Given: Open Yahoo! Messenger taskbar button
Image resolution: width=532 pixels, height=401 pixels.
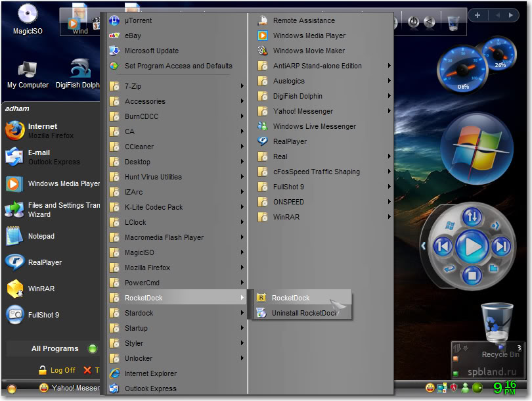Looking at the screenshot, I should (x=69, y=388).
